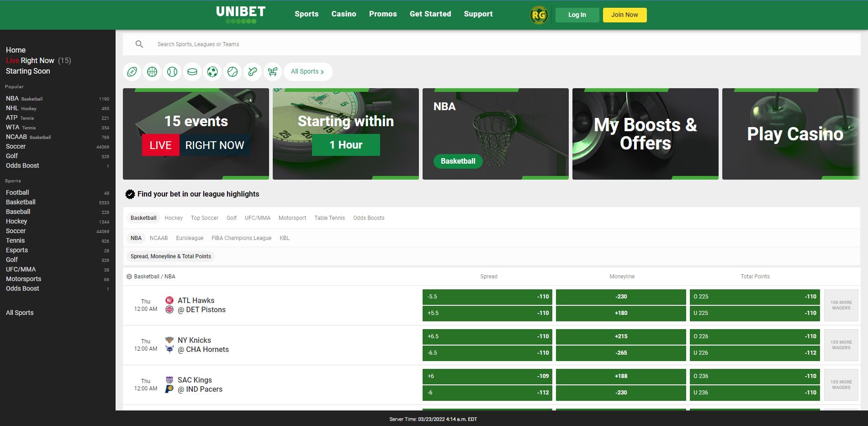Click the Unibet logo

(241, 15)
